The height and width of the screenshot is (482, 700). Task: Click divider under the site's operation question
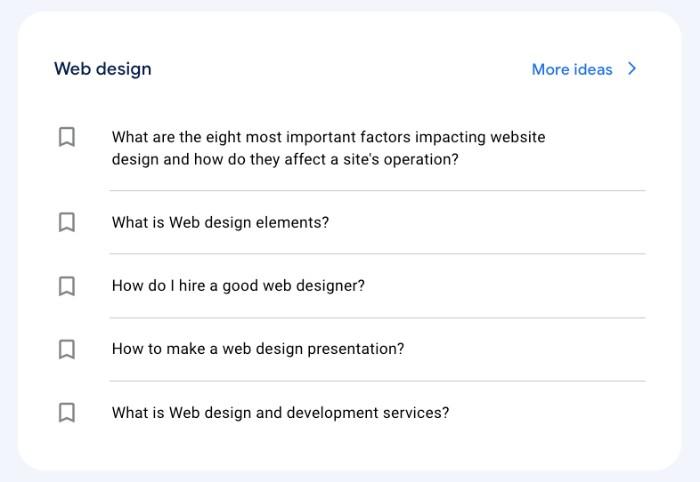(x=378, y=190)
